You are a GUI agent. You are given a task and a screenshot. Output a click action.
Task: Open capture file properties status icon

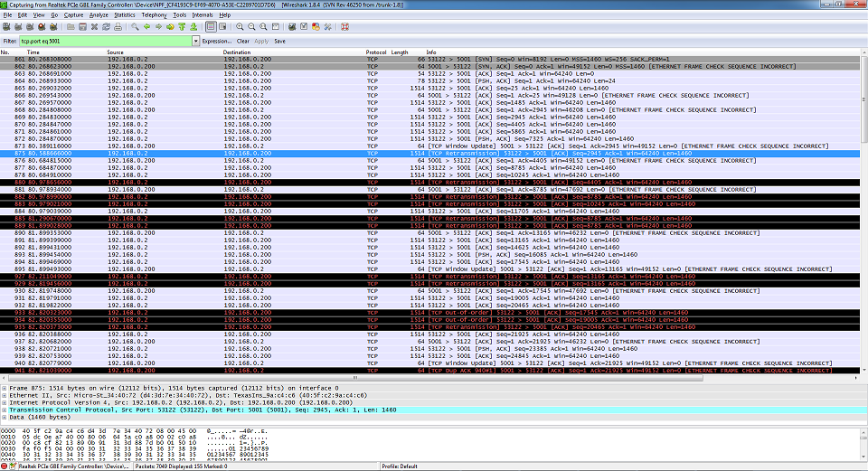click(14, 466)
